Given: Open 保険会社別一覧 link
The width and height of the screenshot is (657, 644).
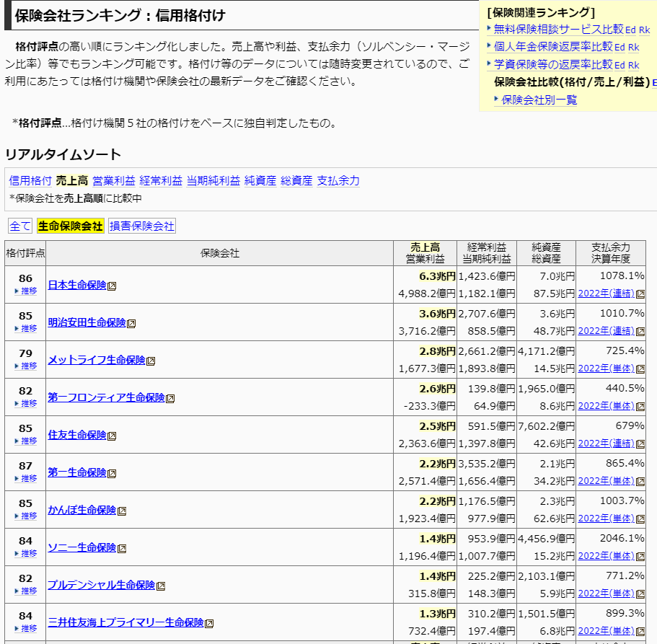Looking at the screenshot, I should pos(539,100).
